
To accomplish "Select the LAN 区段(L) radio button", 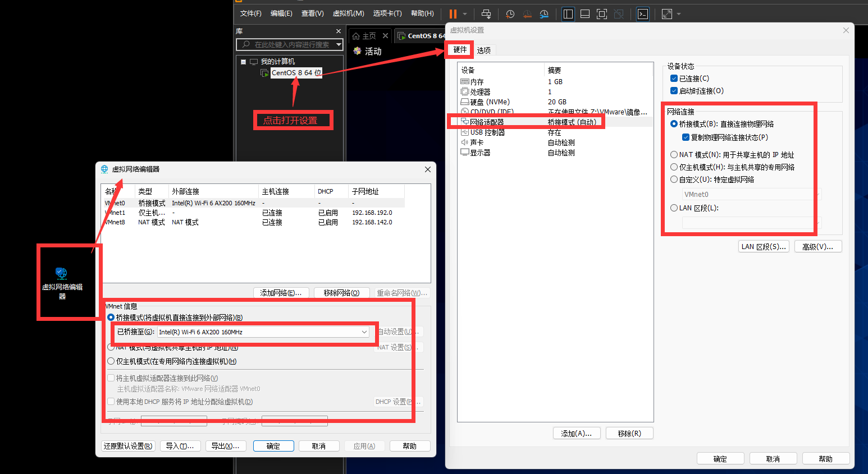I will (x=674, y=208).
